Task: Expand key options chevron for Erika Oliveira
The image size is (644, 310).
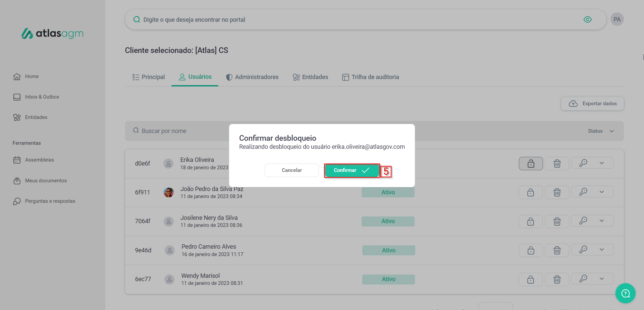Action: point(602,163)
